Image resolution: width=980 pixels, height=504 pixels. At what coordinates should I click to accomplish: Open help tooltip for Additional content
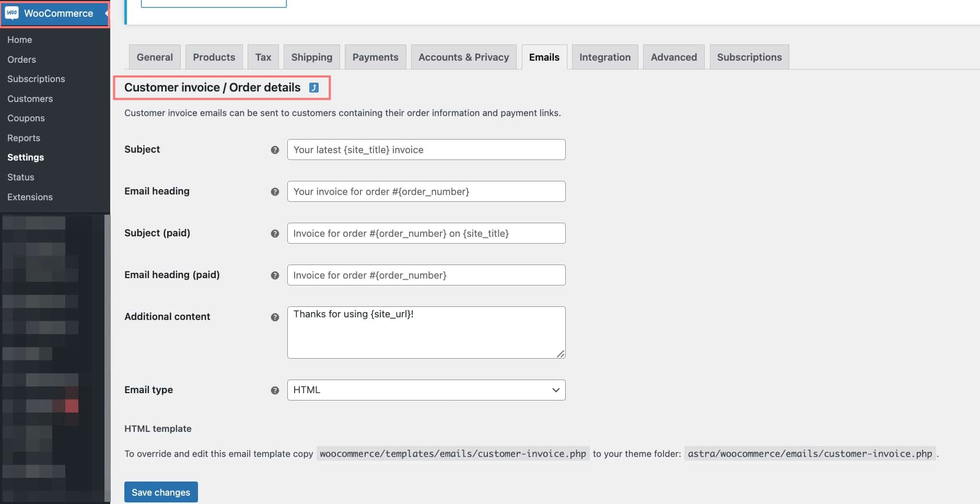[275, 317]
